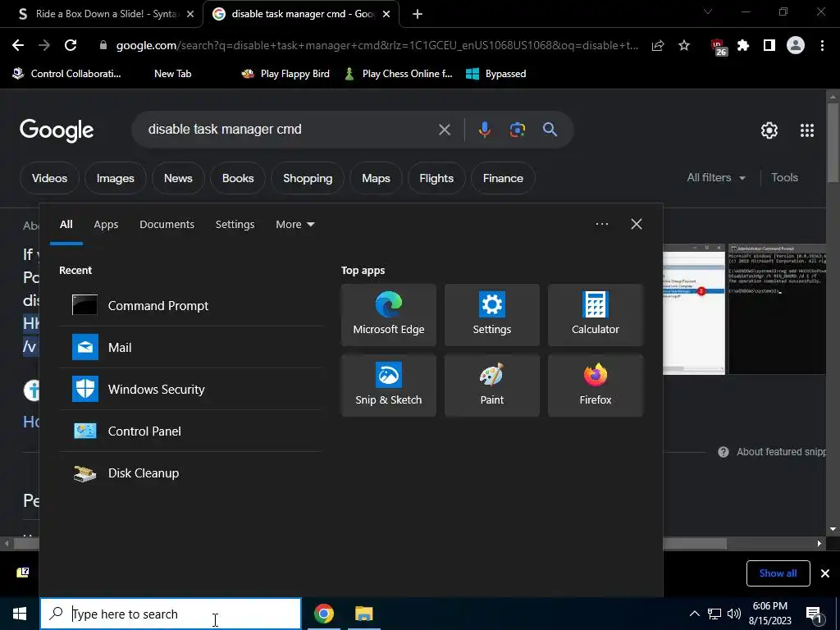Viewport: 840px width, 630px height.
Task: Filter Google results by Flights
Action: point(436,178)
